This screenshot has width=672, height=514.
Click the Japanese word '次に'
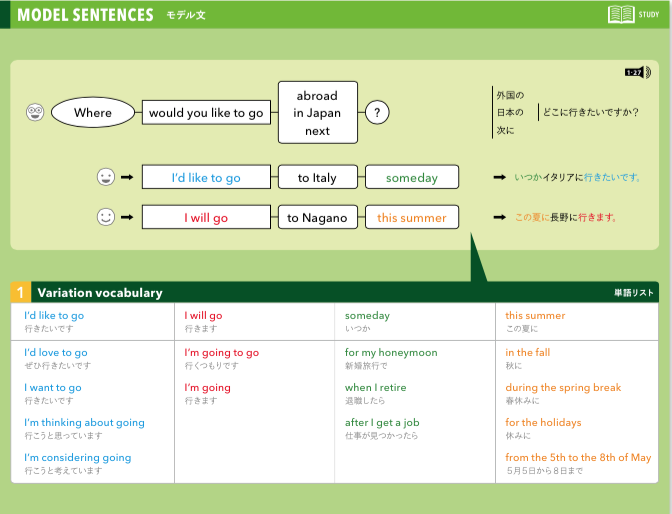click(505, 130)
